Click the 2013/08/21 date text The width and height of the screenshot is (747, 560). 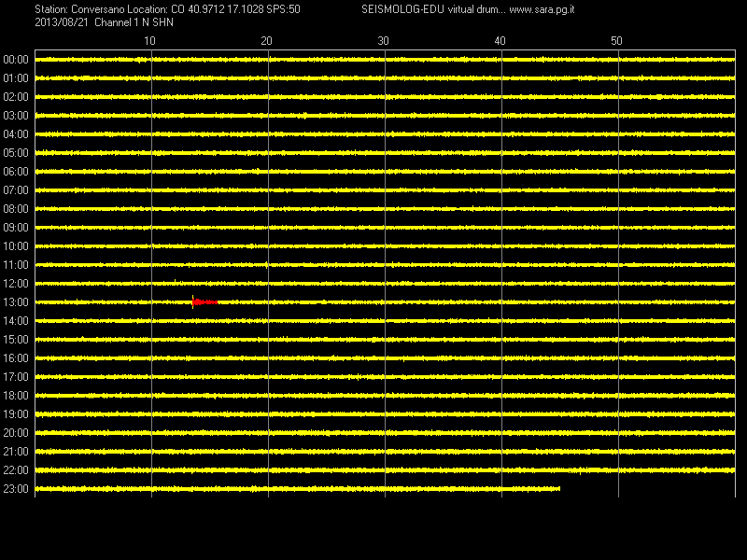pyautogui.click(x=62, y=22)
